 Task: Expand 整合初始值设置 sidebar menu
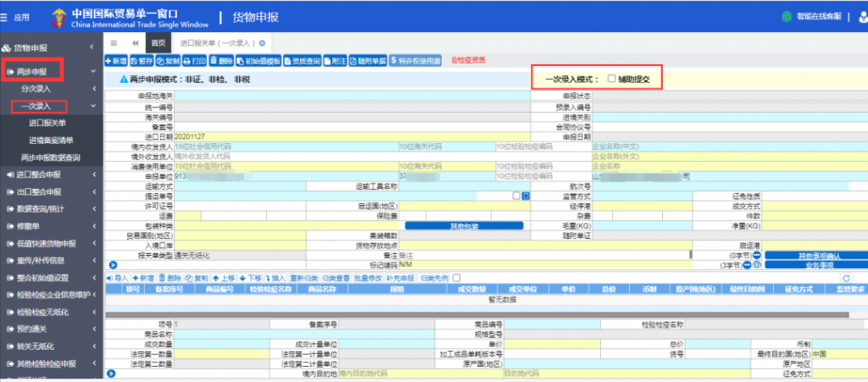coord(52,278)
